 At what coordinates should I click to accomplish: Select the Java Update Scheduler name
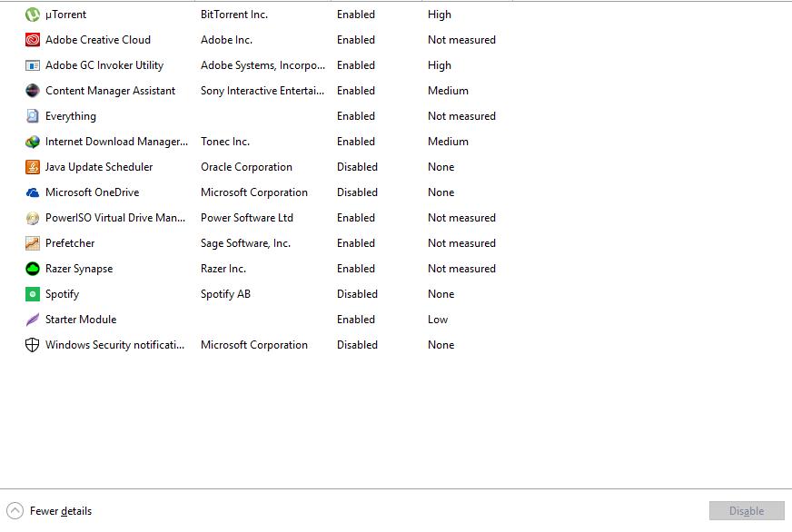click(x=99, y=167)
